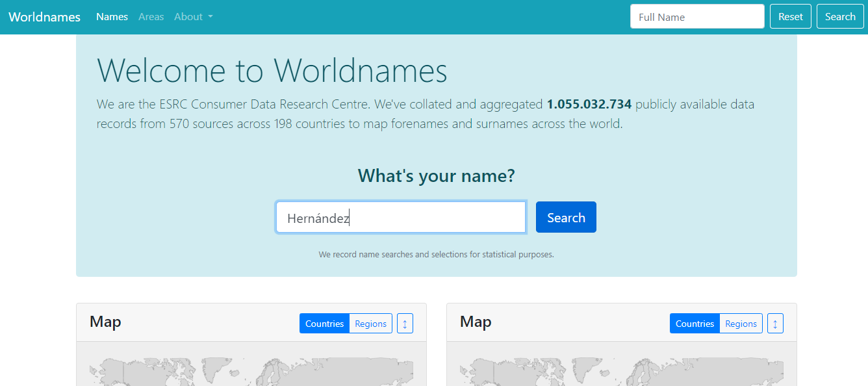The width and height of the screenshot is (868, 386).
Task: Select Countries on the right Map panel
Action: [x=695, y=324]
